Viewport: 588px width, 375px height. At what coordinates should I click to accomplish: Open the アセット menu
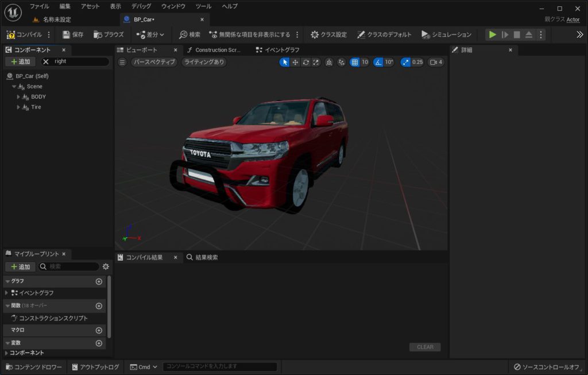(x=90, y=6)
